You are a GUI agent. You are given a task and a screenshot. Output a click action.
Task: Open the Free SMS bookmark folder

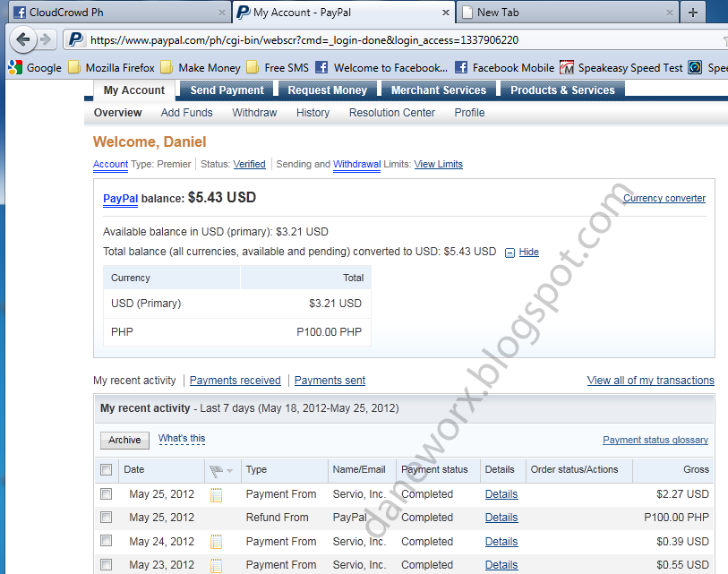(x=278, y=68)
